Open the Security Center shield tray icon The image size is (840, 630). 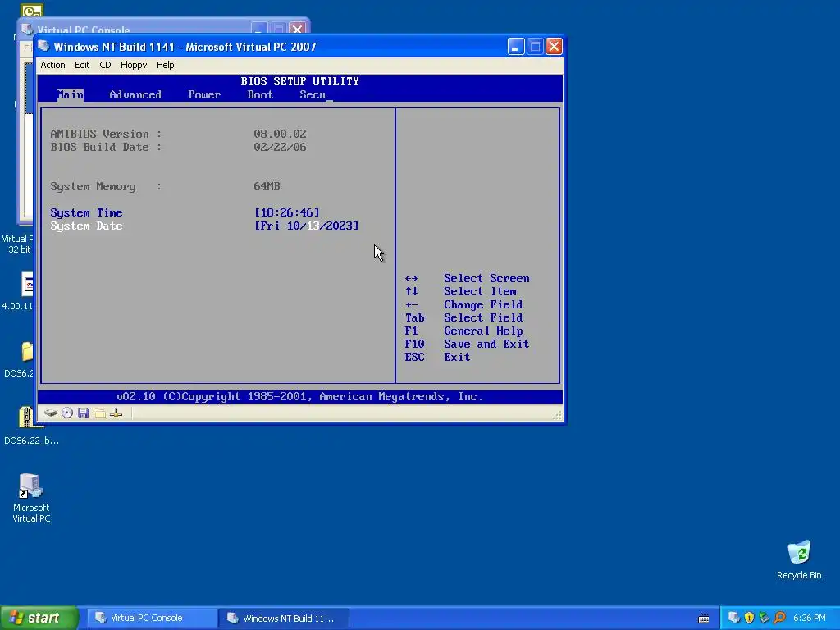pyautogui.click(x=750, y=618)
